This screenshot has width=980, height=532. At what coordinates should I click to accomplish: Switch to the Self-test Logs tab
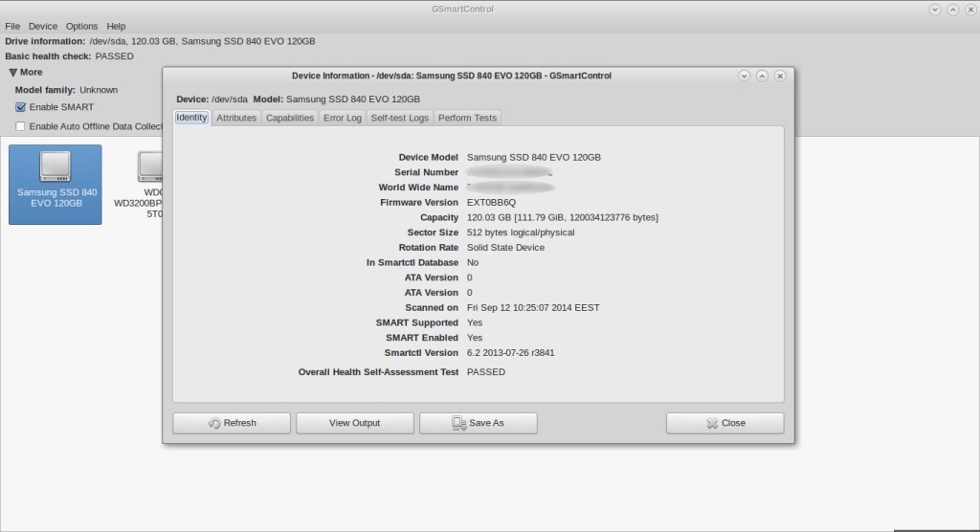pos(399,118)
